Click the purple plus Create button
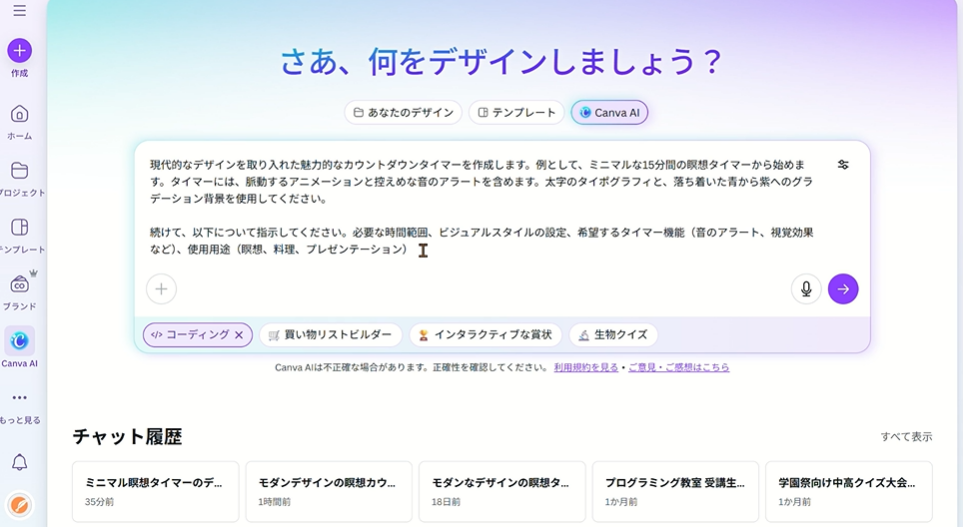This screenshot has height=527, width=963. [20, 50]
